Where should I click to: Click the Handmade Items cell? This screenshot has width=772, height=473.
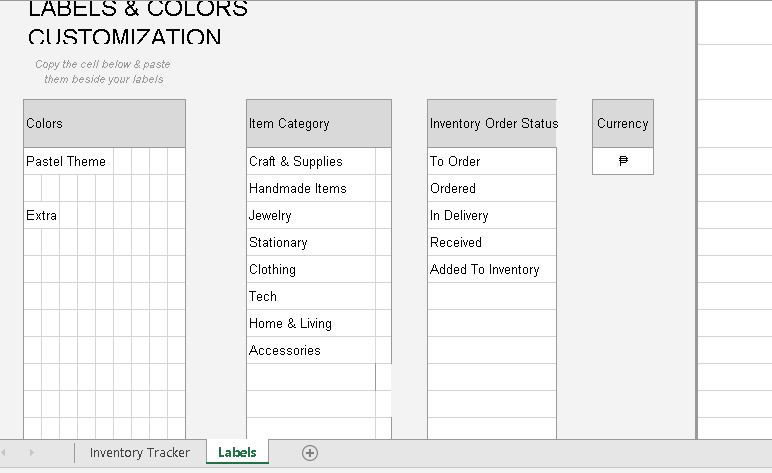pos(310,188)
